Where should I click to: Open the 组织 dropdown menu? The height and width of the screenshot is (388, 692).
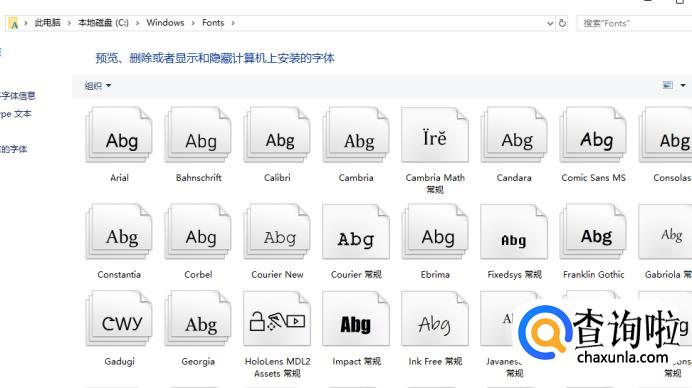[98, 86]
